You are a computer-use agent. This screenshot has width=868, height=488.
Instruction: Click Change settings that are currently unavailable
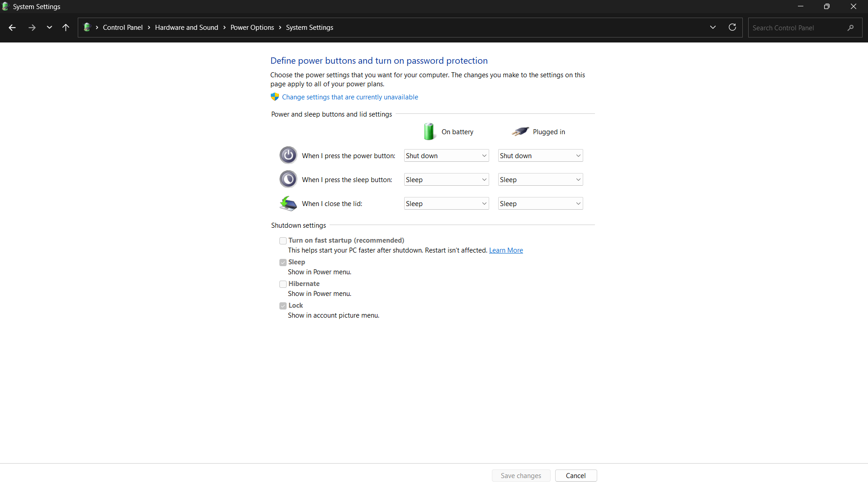[349, 97]
